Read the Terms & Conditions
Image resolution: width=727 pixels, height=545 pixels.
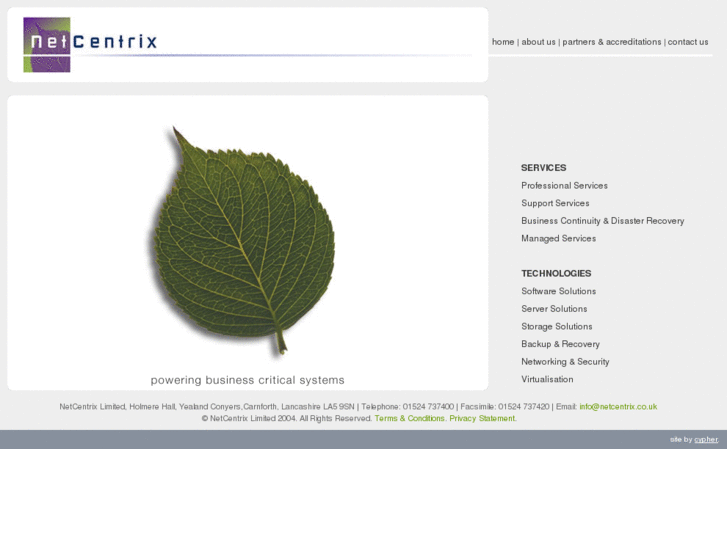[x=409, y=418]
